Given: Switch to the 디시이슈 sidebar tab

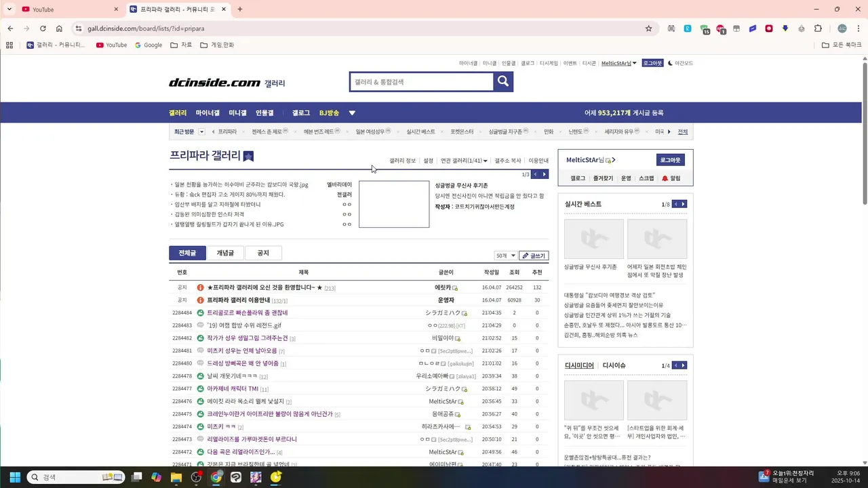Looking at the screenshot, I should tap(614, 365).
